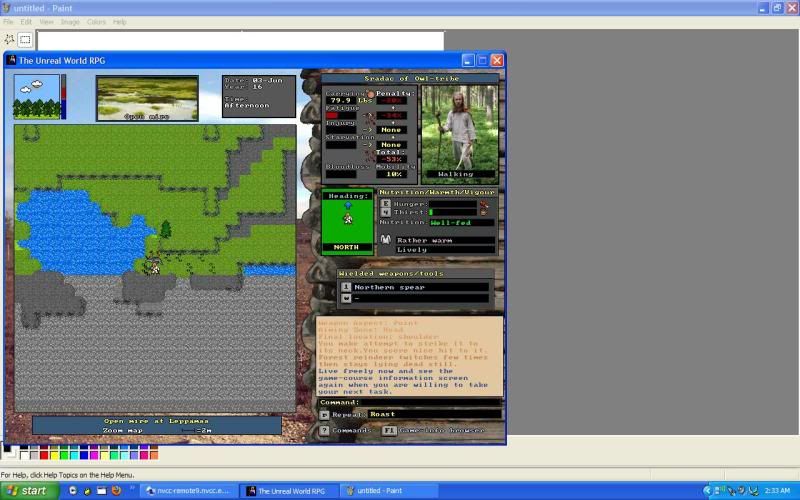Screen dimensions: 800x500
Task: Click the open mire terrain picture
Action: (147, 98)
